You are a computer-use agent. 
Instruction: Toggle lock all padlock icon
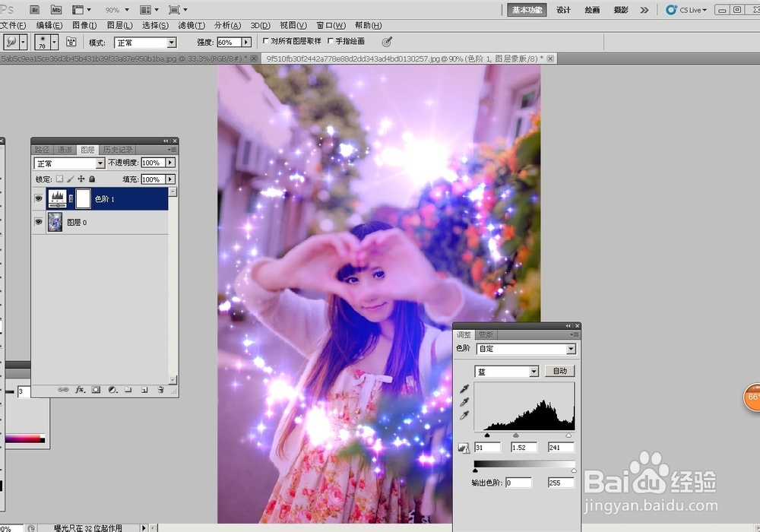(92, 179)
